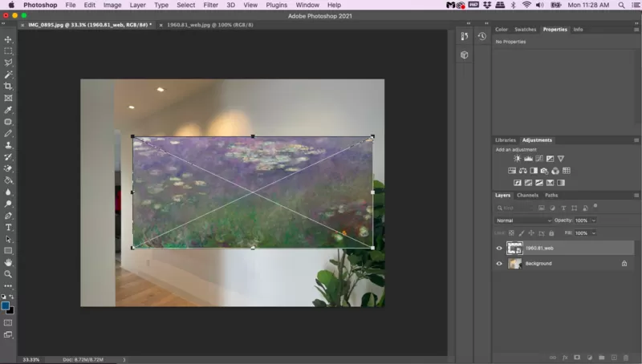
Task: Toggle Quick Mask mode
Action: click(x=8, y=322)
